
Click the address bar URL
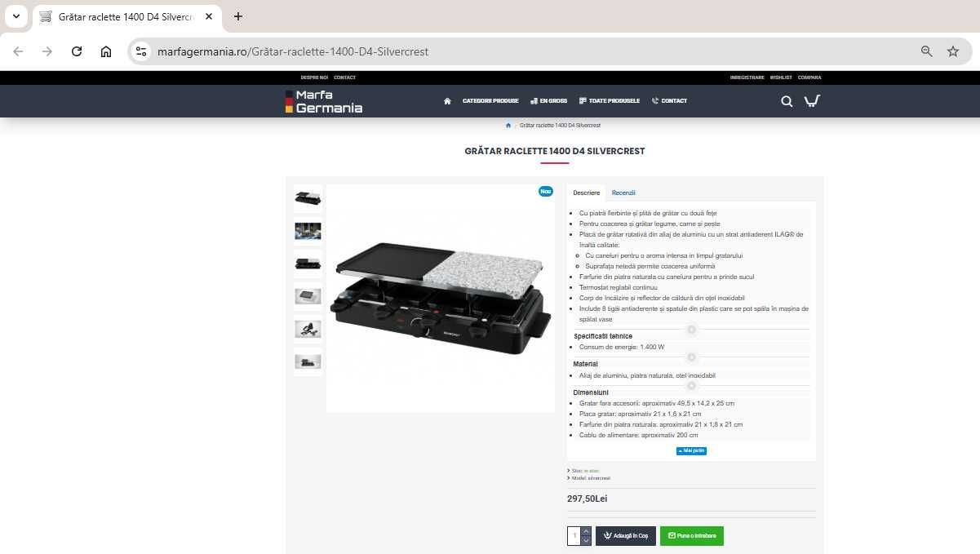point(293,51)
